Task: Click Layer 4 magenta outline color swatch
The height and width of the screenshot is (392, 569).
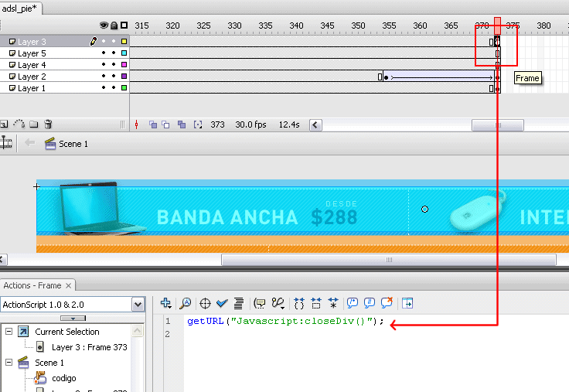Action: (124, 65)
